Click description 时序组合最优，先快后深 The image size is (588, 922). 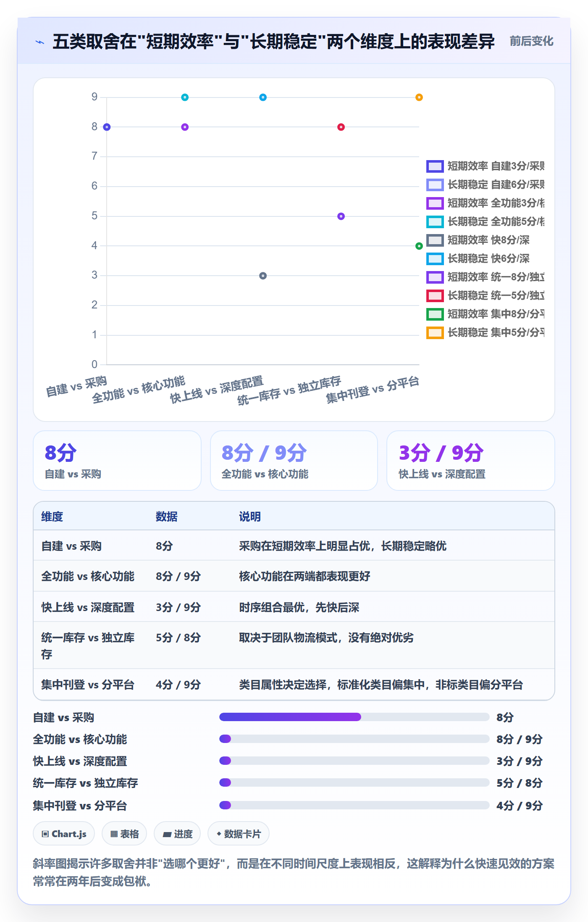[299, 607]
